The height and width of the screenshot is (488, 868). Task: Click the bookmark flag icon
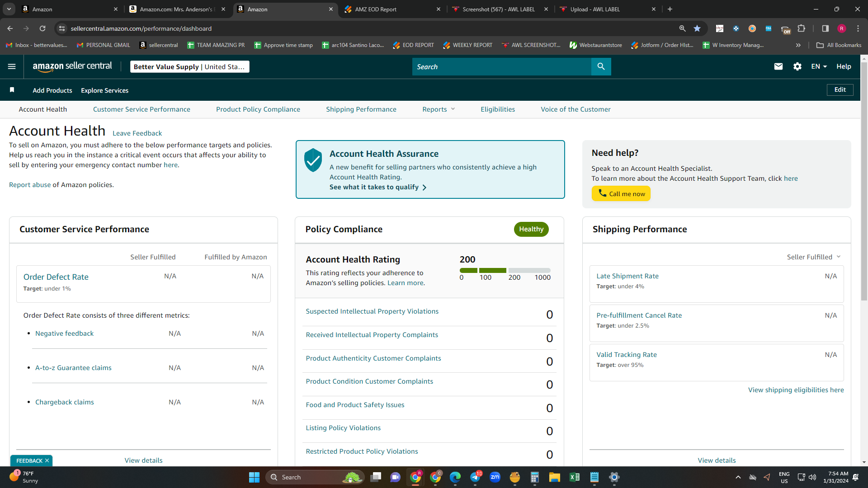click(12, 90)
